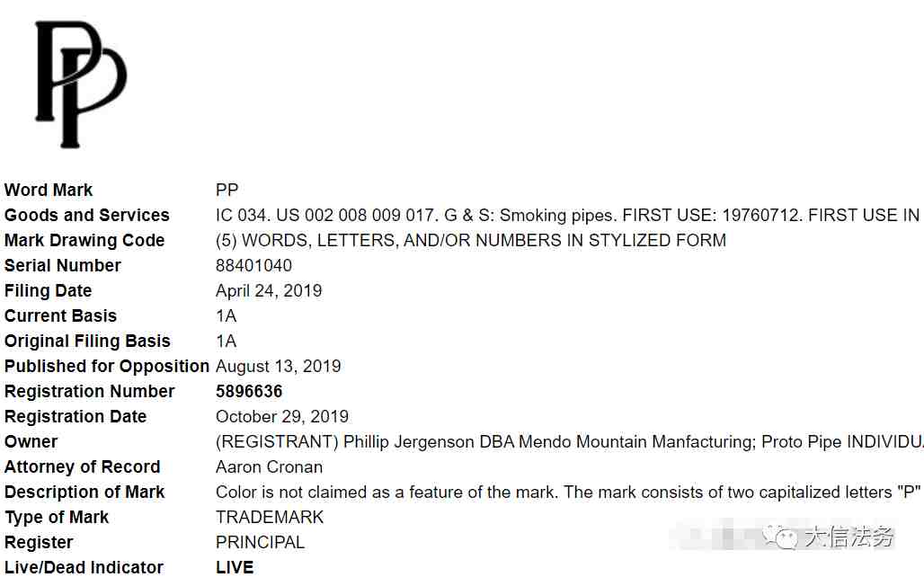The image size is (924, 577).
Task: Click the filing date April 24, 2019
Action: (x=269, y=290)
